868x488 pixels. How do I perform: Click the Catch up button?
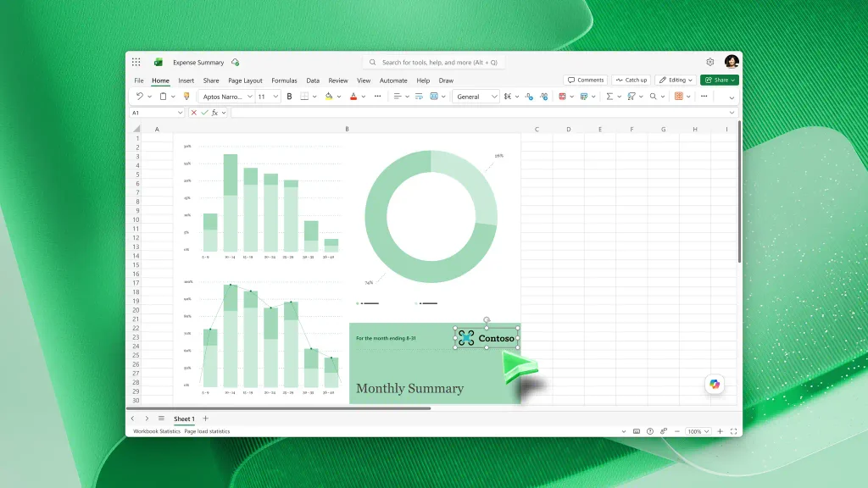[x=631, y=80]
